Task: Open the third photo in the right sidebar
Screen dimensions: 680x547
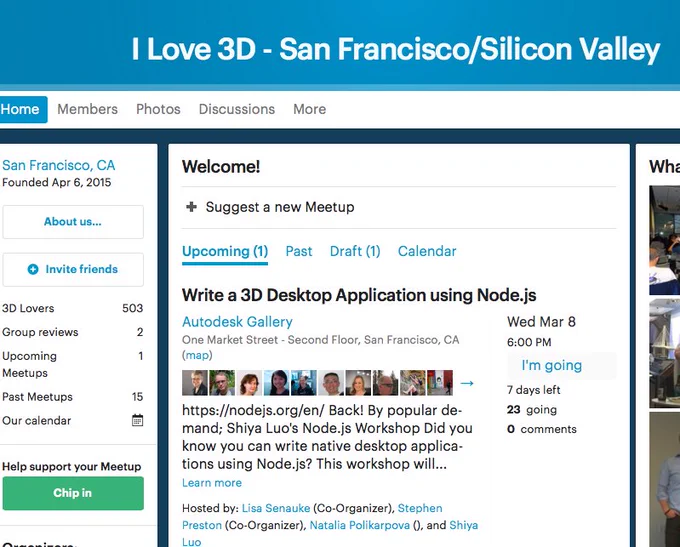Action: [x=664, y=479]
